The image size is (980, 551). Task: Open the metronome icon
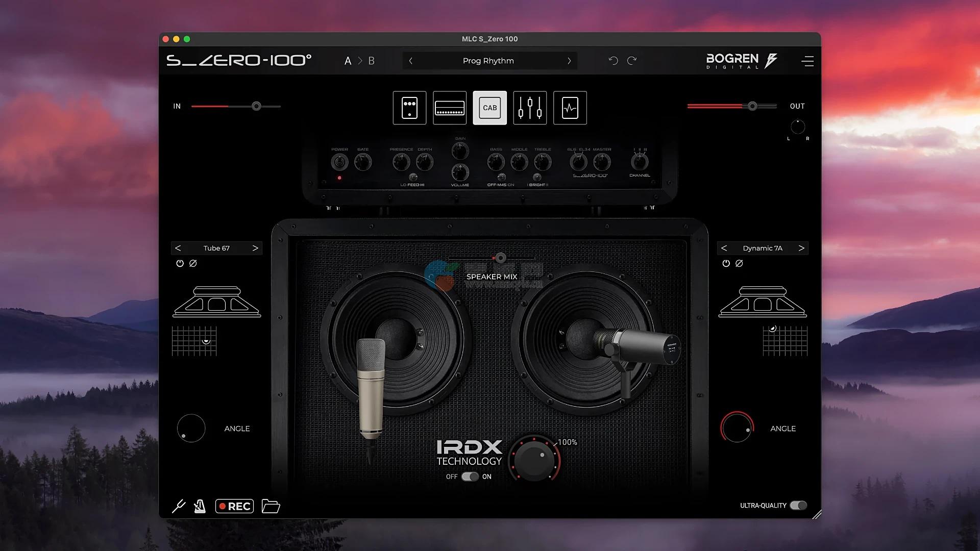pyautogui.click(x=200, y=506)
